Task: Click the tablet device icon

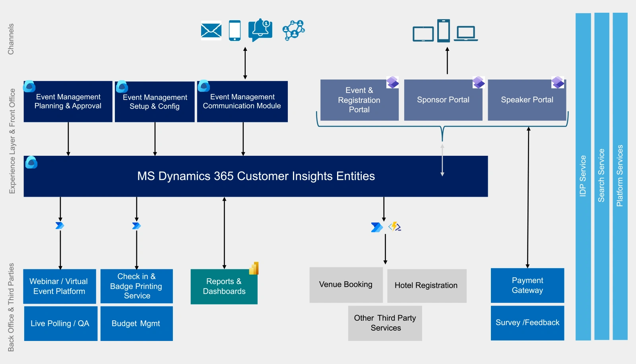Action: [x=423, y=34]
